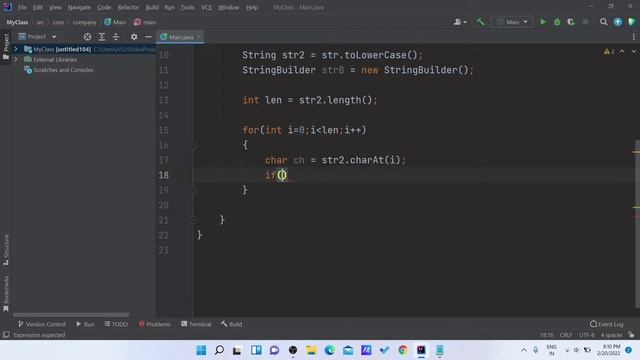Viewport: 640px width, 360px height.
Task: Go to next highlighted error arrow
Action: tap(633, 51)
